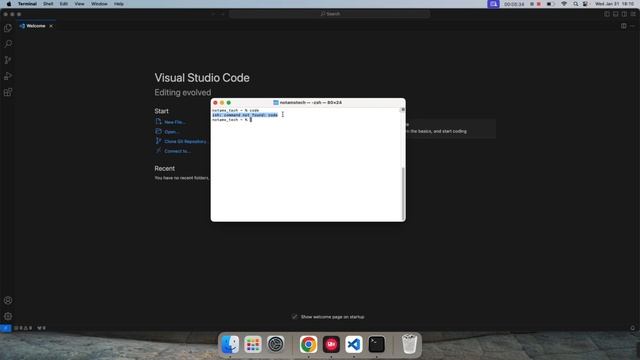Image resolution: width=640 pixels, height=360 pixels.
Task: Click the ports status bar item
Action: [x=41, y=328]
